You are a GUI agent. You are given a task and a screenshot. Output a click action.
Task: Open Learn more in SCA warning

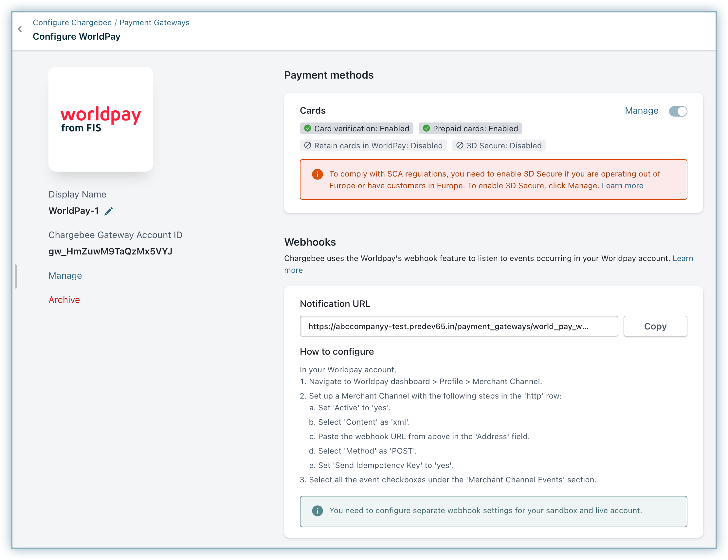[622, 186]
